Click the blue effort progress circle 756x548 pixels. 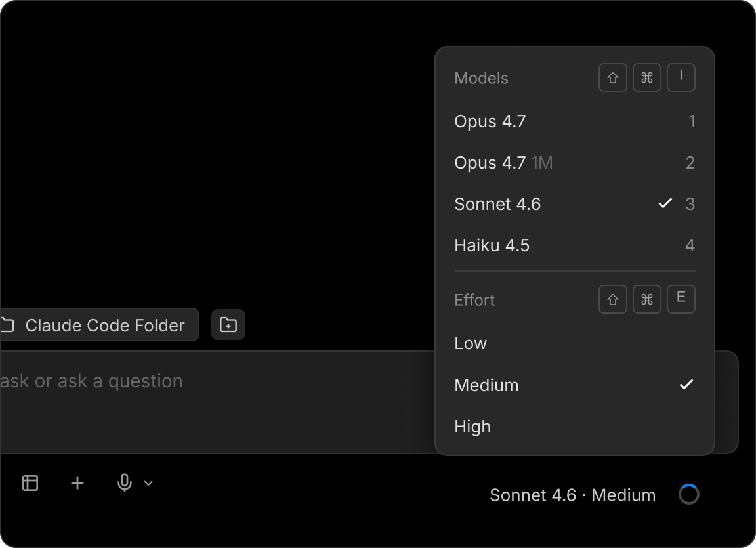click(x=688, y=494)
